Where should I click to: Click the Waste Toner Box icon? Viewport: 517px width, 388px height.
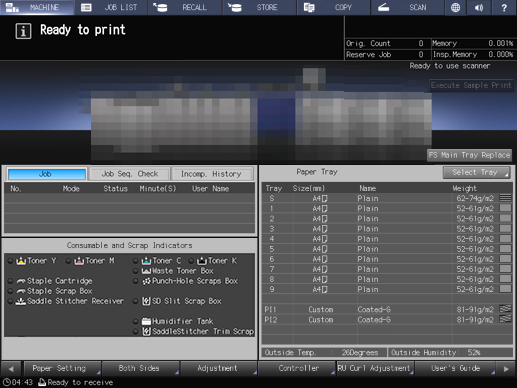point(146,271)
